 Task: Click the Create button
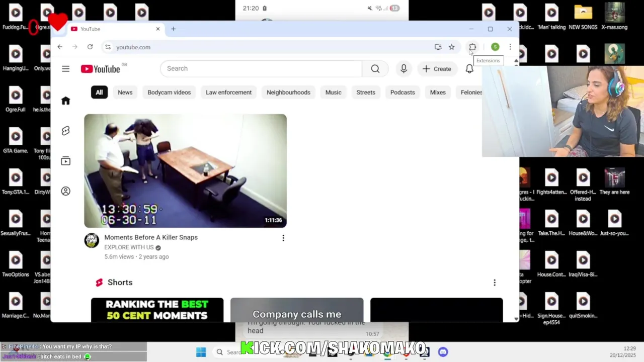pyautogui.click(x=437, y=69)
